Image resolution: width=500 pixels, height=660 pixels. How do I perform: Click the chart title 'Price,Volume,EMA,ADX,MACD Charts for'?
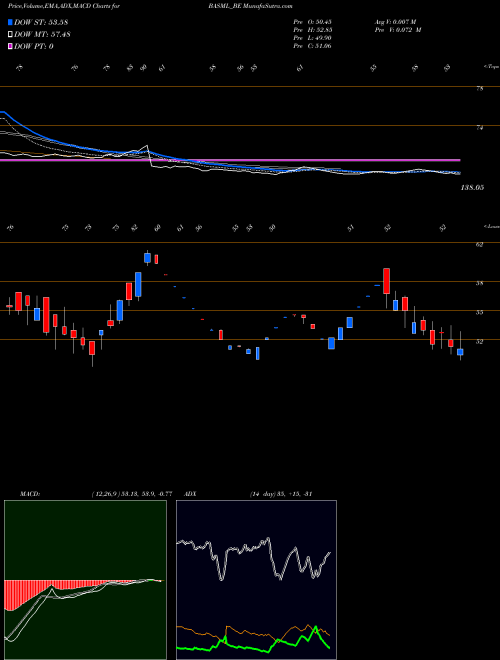63,6
